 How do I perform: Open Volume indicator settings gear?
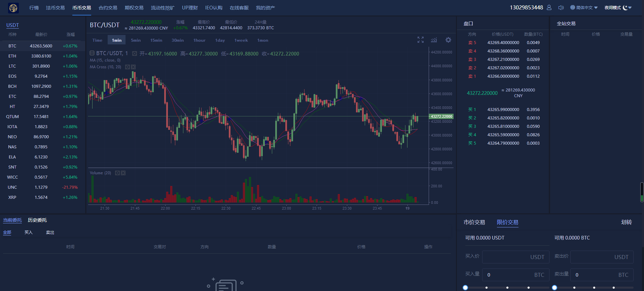(x=117, y=173)
